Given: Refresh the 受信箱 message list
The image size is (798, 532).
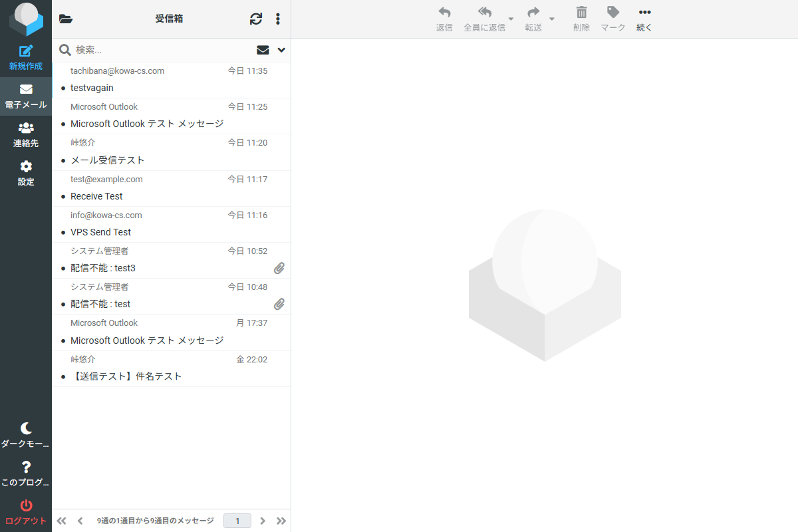Looking at the screenshot, I should [256, 19].
